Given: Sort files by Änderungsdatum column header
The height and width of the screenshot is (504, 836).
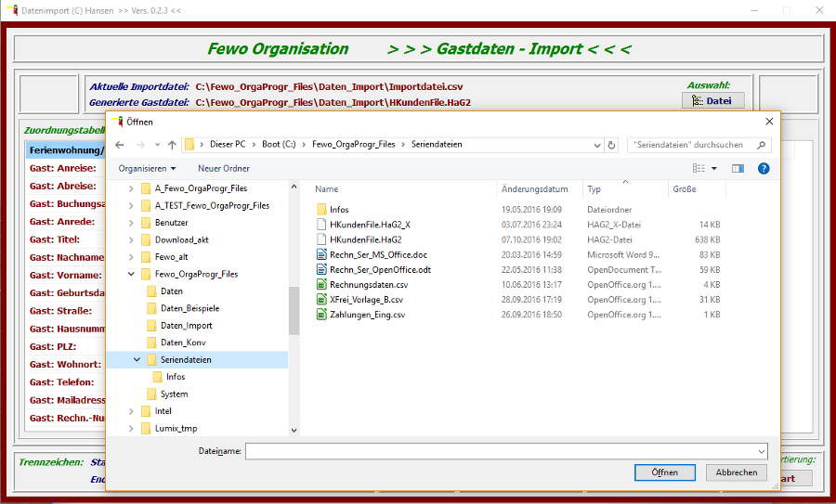Looking at the screenshot, I should click(534, 189).
